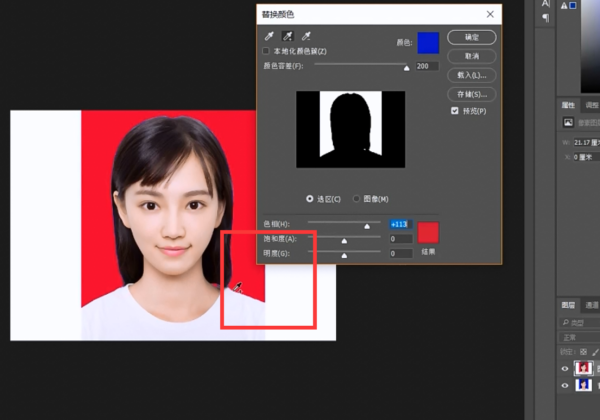The height and width of the screenshot is (420, 600).
Task: Select the subtract-from-sample eyedropper tool
Action: tap(305, 36)
